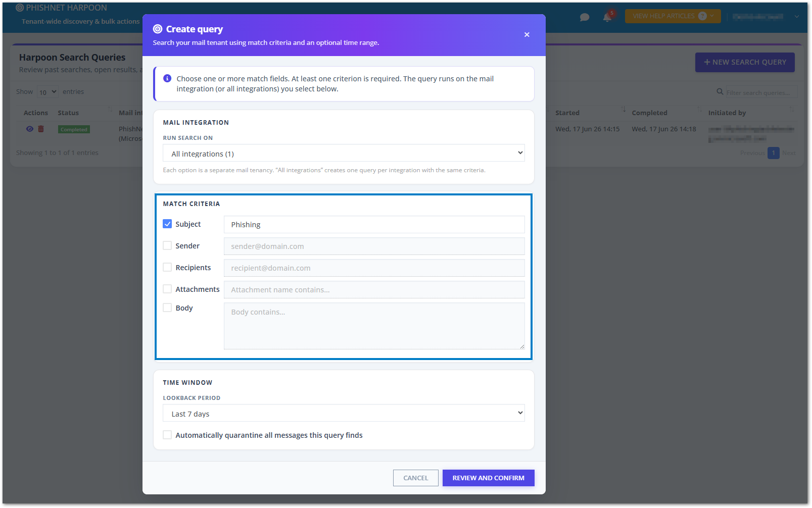This screenshot has height=508, width=812.
Task: Click the info icon in the notice box
Action: pyautogui.click(x=167, y=78)
